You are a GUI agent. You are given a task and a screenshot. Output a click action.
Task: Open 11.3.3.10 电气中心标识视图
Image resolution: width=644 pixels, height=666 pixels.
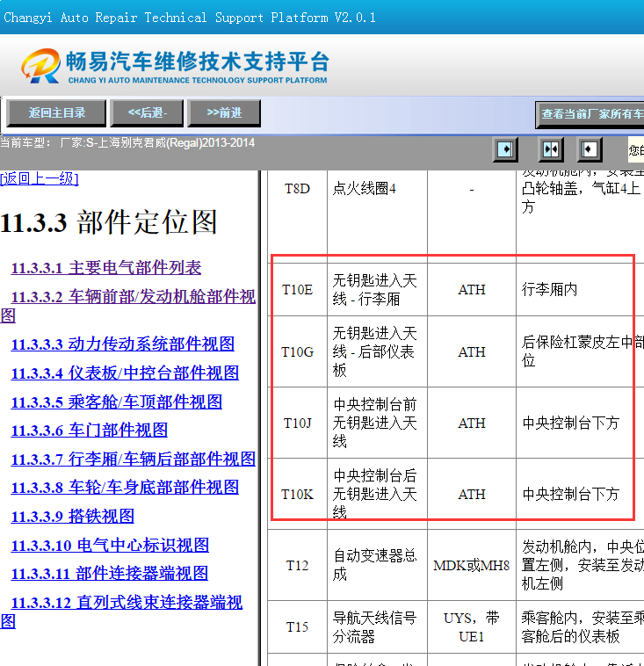tap(110, 546)
